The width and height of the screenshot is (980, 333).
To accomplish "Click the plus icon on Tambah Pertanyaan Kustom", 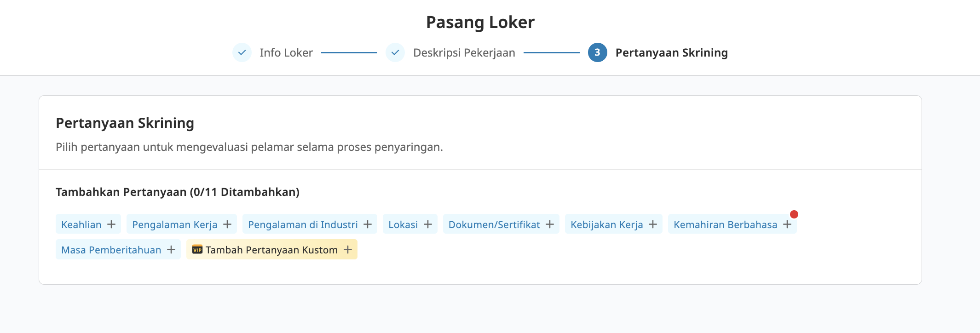I will (x=348, y=250).
